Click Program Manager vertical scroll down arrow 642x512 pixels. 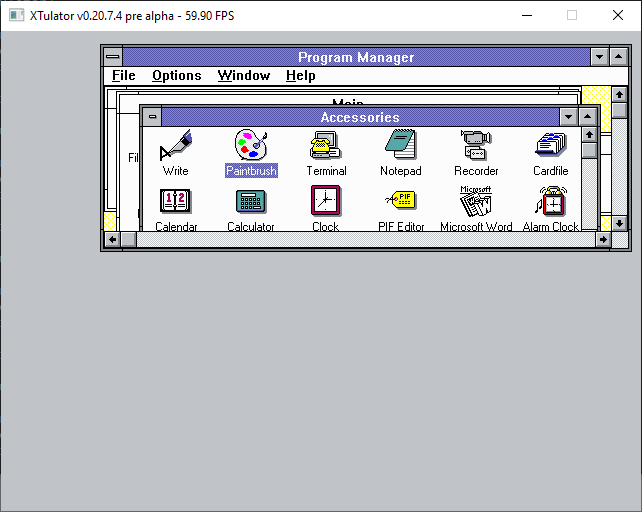[x=619, y=223]
